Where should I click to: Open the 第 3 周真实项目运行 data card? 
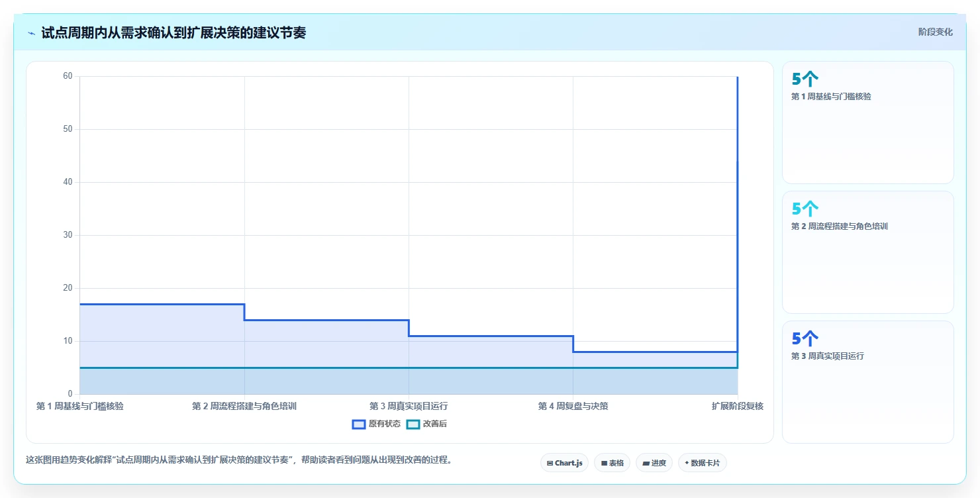click(867, 382)
